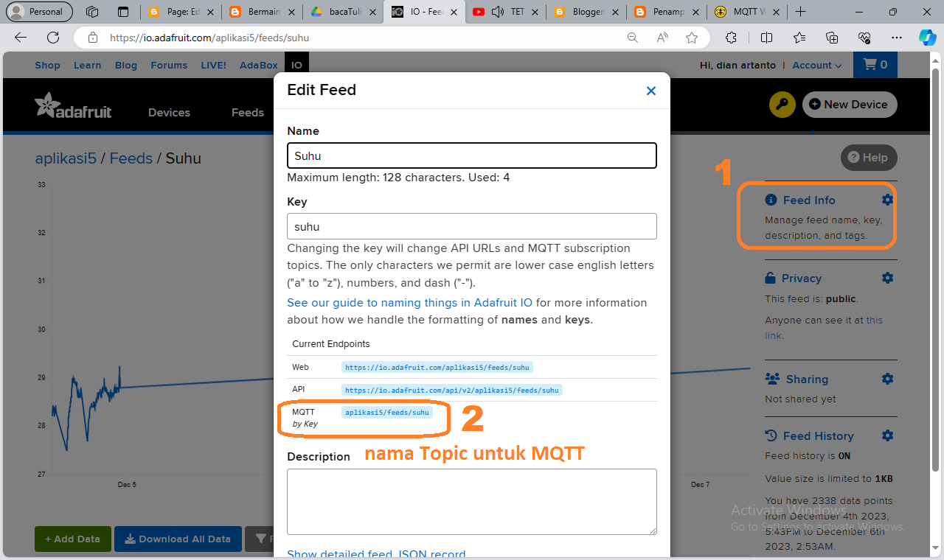Click the Adafruit logo
The image size is (944, 560).
(x=73, y=105)
